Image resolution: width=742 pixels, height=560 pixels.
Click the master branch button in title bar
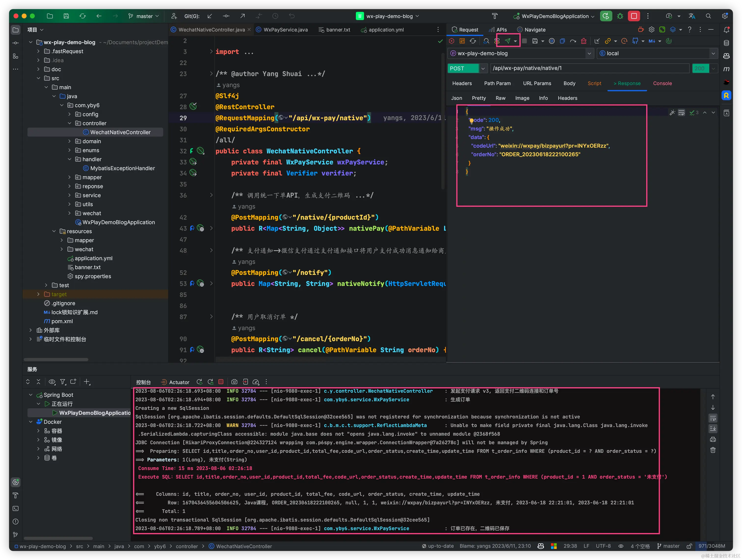click(x=144, y=16)
